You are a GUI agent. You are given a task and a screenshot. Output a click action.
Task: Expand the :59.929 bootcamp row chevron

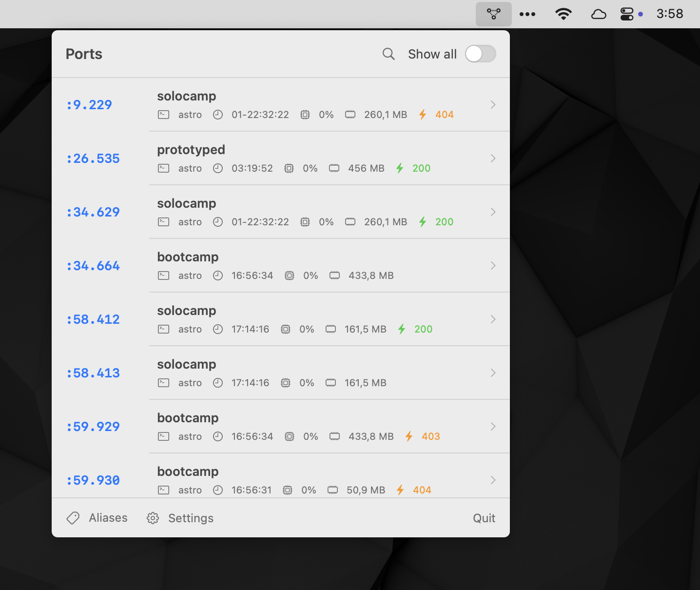(x=493, y=427)
